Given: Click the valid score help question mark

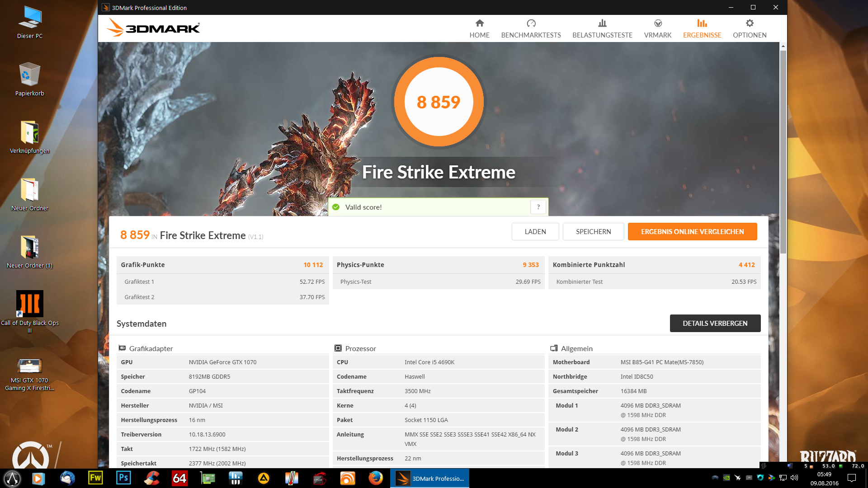Looking at the screenshot, I should (x=538, y=207).
